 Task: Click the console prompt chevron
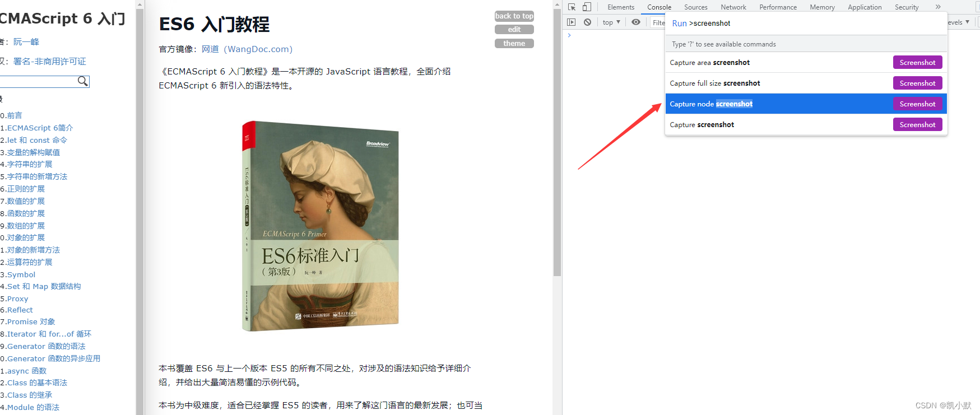pos(569,35)
